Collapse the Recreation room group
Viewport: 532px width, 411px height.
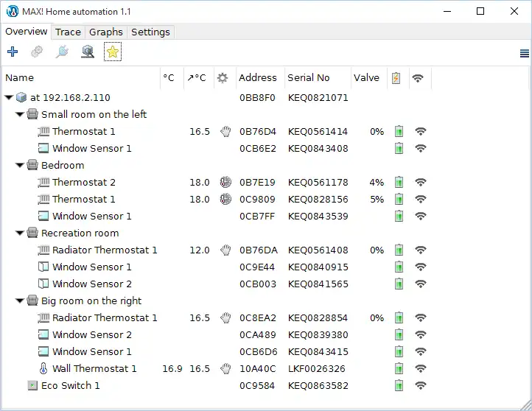point(20,233)
